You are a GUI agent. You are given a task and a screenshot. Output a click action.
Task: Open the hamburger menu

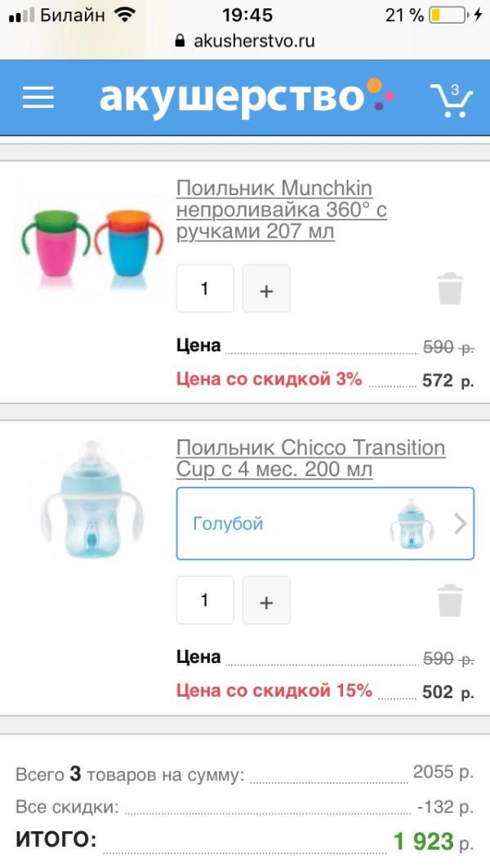click(x=38, y=98)
